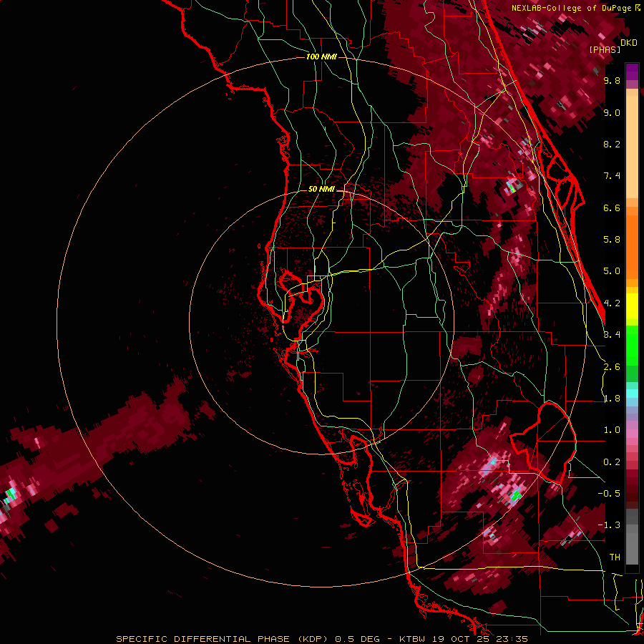This screenshot has height=644, width=644.
Task: Click the 8.2 value on color scale
Action: tap(612, 144)
